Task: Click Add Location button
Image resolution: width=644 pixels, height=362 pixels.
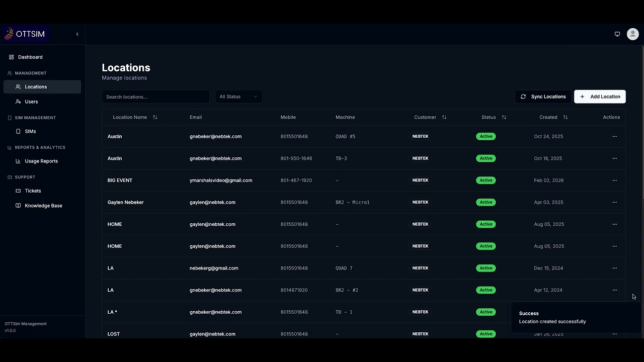Action: 600,97
